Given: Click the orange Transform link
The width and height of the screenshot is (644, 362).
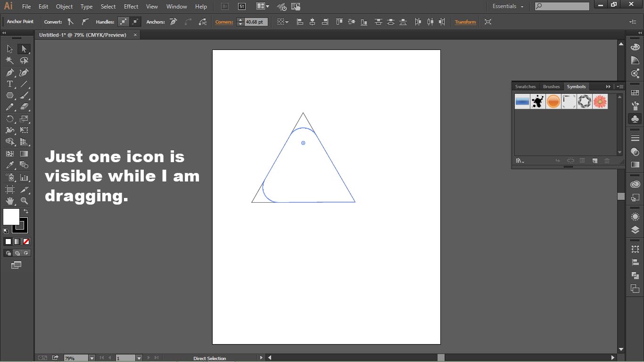Looking at the screenshot, I should pyautogui.click(x=465, y=22).
